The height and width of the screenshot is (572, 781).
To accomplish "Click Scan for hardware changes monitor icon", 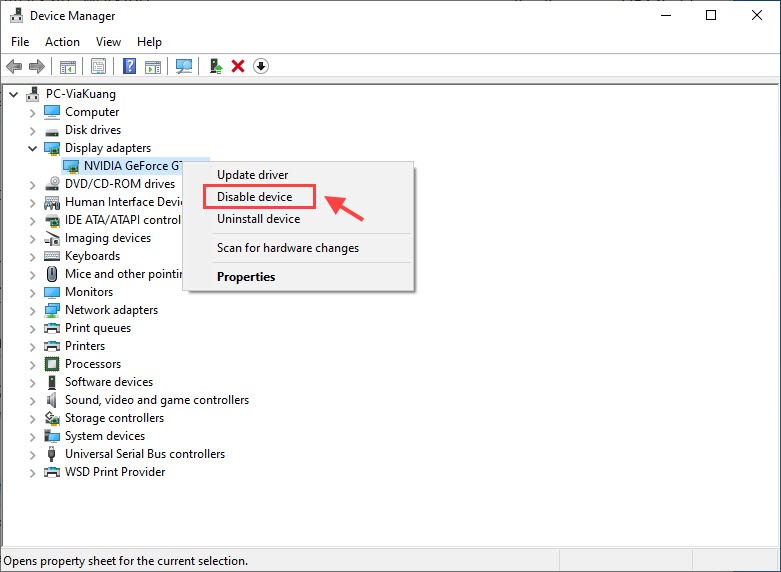I will click(184, 66).
